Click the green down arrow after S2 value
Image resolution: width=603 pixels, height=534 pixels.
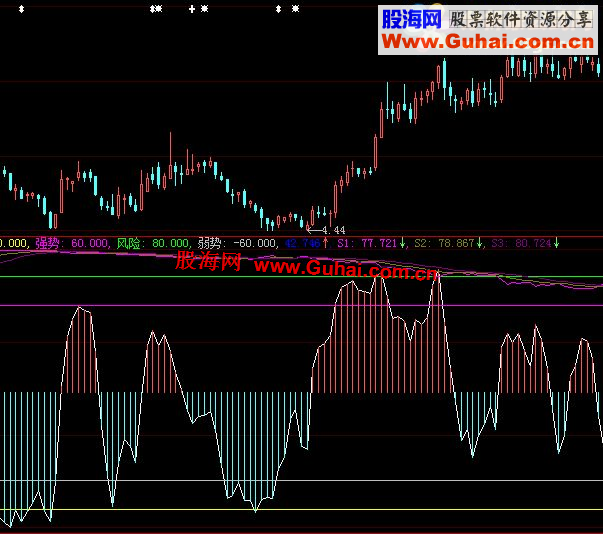point(479,243)
